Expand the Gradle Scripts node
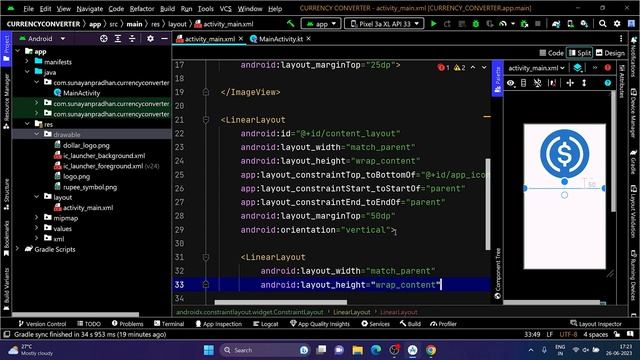Screen dimensions: 640x360 tap(18, 249)
